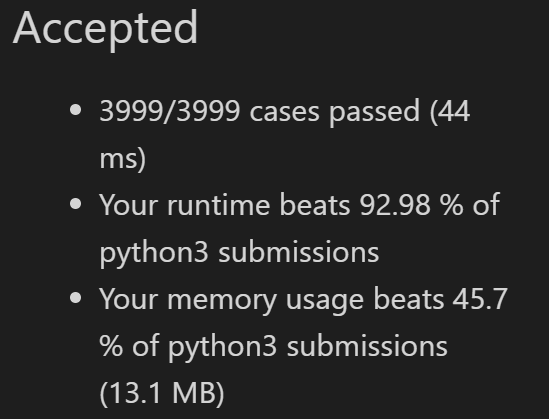Click python3 in the memory usage bullet
Screen dimensions: 549x419
(x=223, y=347)
